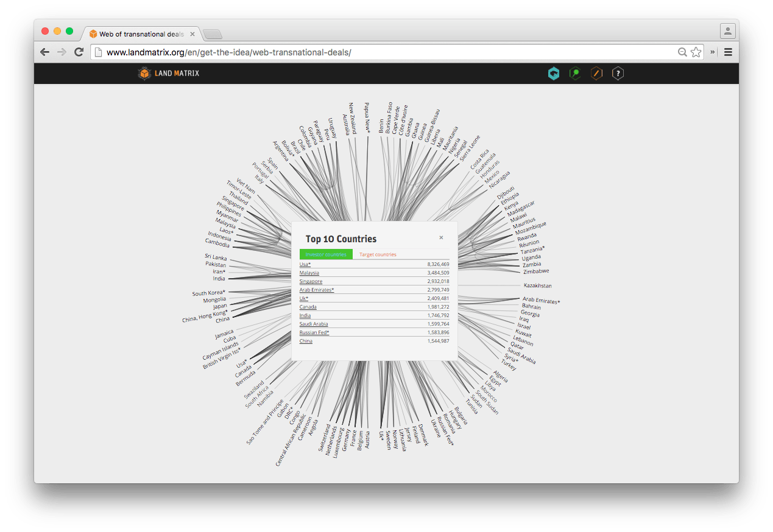Viewport: 773px width, 532px height.
Task: Reload the page with the refresh icon
Action: pyautogui.click(x=79, y=52)
